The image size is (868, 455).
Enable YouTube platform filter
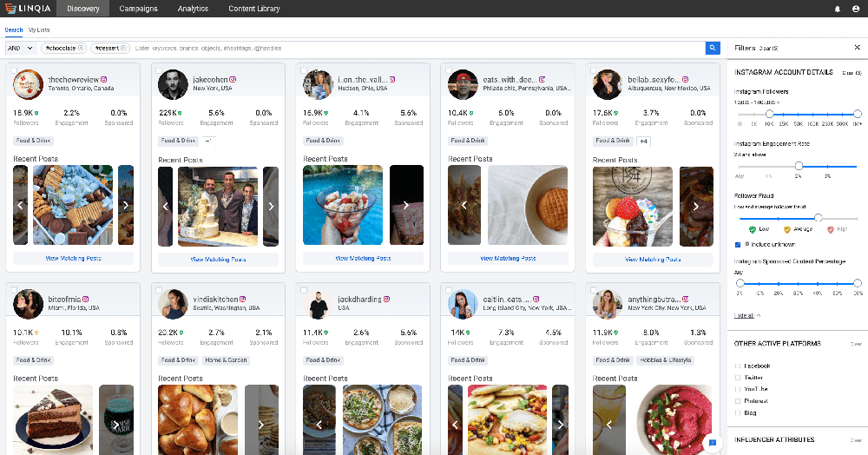pyautogui.click(x=737, y=389)
